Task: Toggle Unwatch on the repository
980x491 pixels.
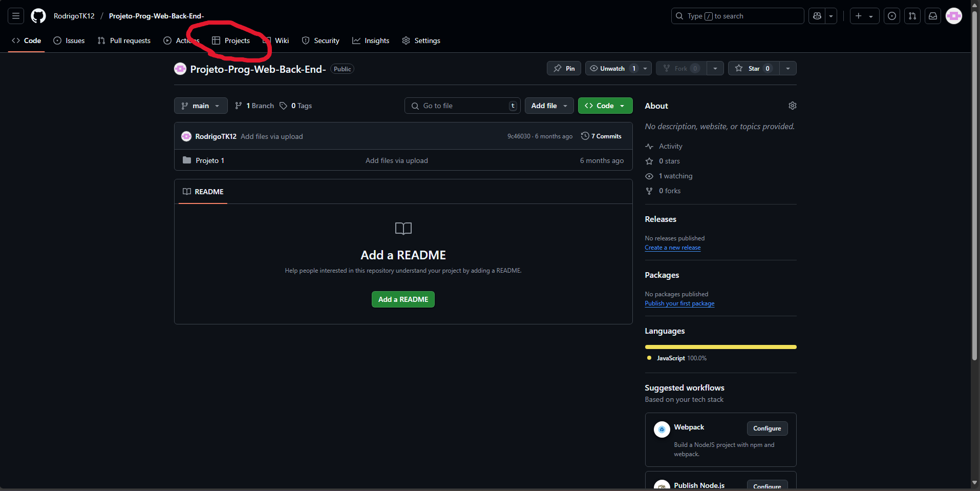Action: pos(612,68)
